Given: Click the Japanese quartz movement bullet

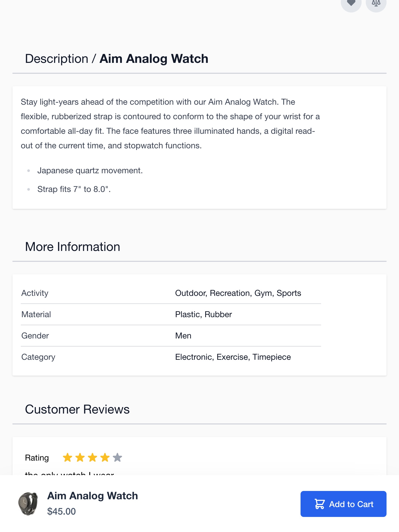Looking at the screenshot, I should pyautogui.click(x=90, y=171).
